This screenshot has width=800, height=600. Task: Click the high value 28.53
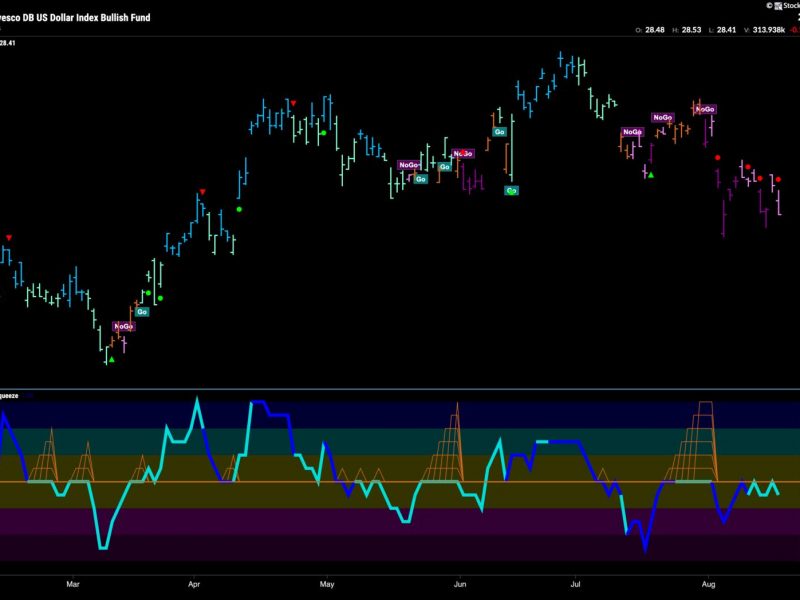(691, 30)
